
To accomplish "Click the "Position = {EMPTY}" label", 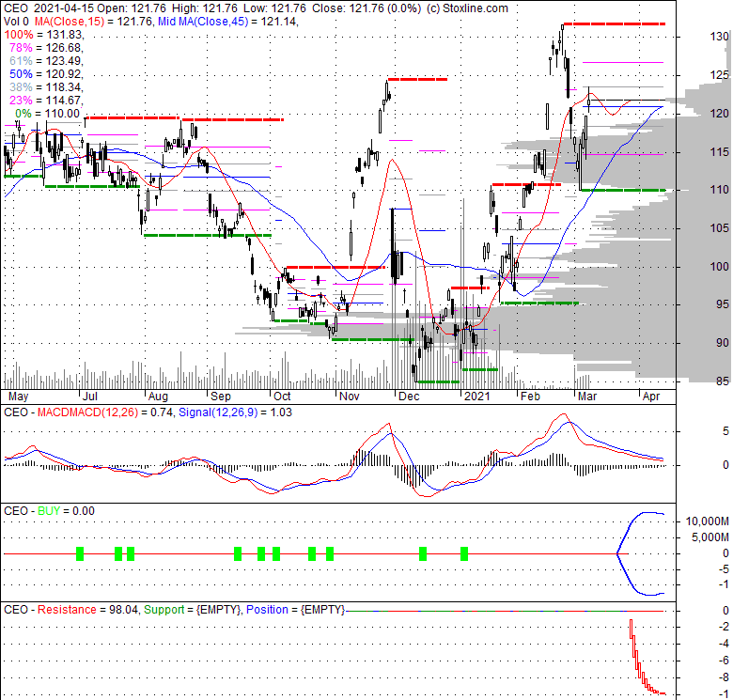I will 295,610.
